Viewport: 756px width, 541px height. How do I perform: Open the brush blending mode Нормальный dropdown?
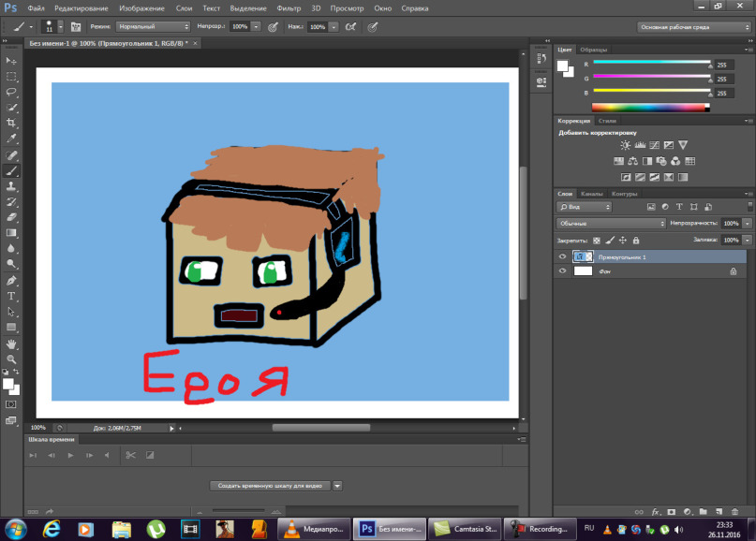coord(154,27)
